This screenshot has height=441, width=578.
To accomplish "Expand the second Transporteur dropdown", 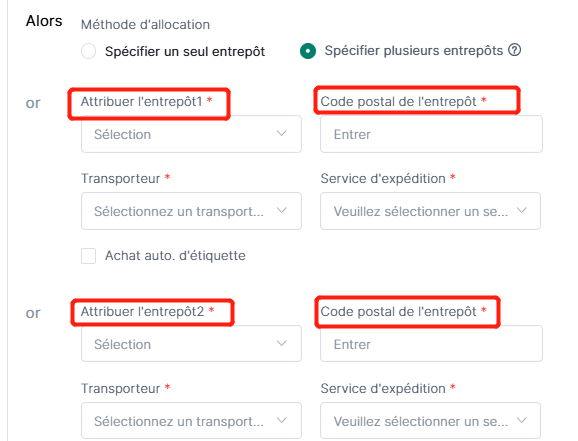I will tap(191, 421).
